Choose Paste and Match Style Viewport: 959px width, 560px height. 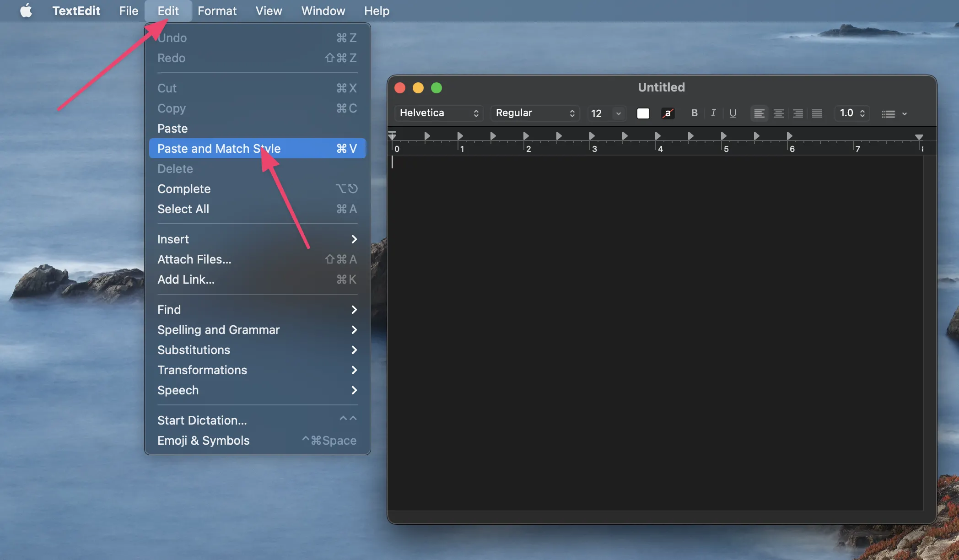point(257,149)
